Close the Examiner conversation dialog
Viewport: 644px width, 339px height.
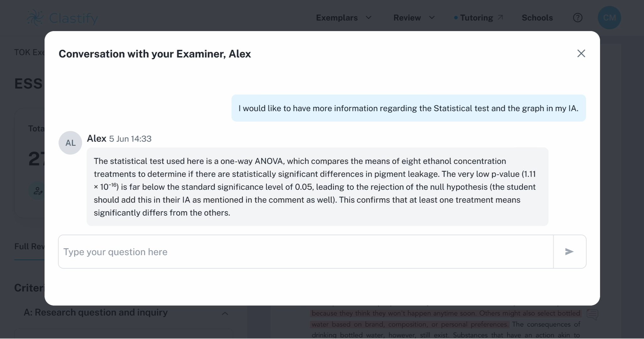click(581, 54)
